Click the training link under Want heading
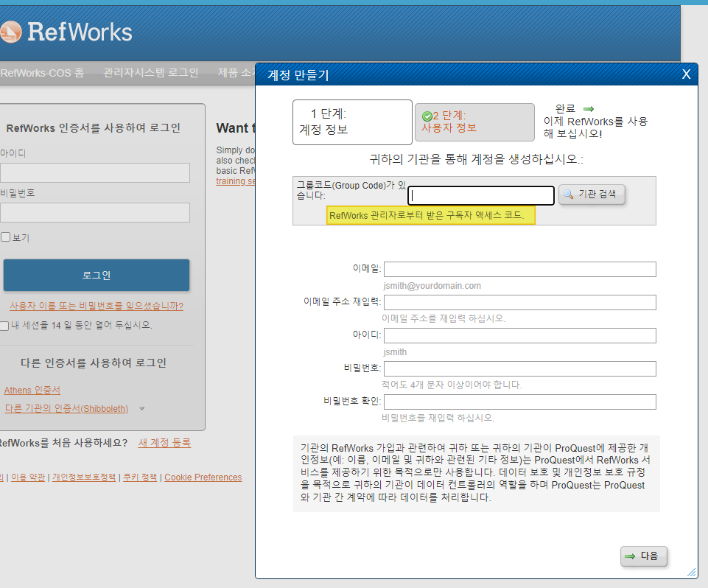The image size is (708, 588). (x=236, y=181)
